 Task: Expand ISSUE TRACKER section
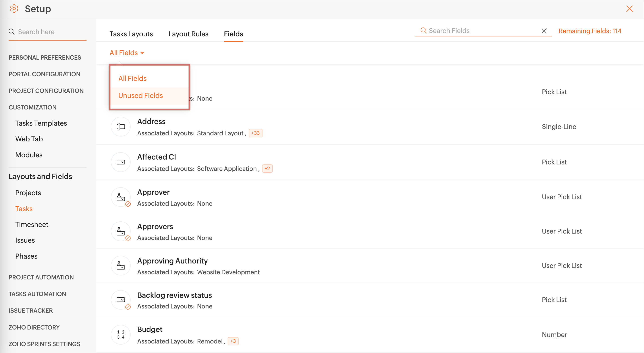pos(31,311)
